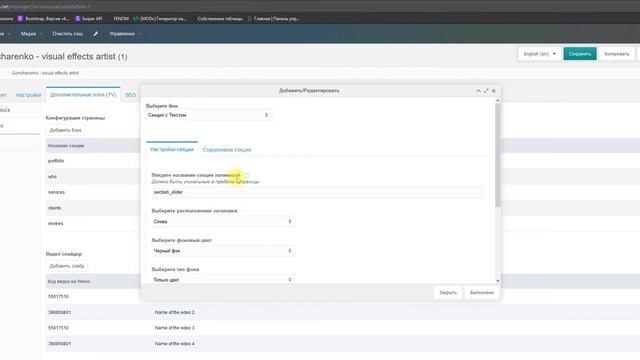Select the Name of the video 2 cell
Viewport: 640px width, 360px height.
[x=175, y=312]
